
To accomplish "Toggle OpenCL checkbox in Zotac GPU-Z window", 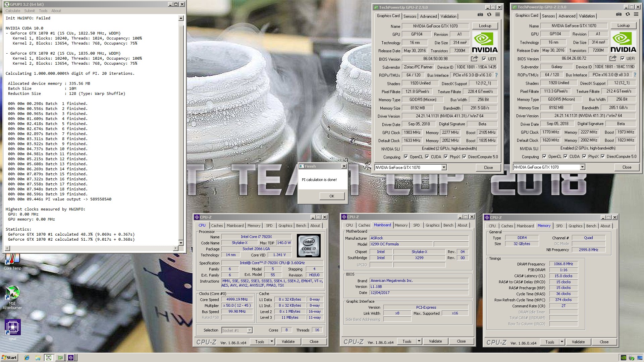I will (x=406, y=157).
